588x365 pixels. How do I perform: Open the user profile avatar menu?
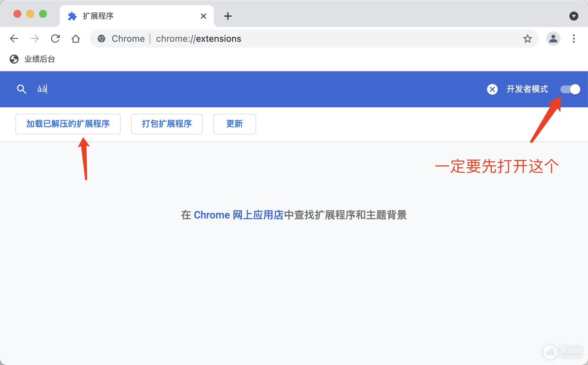pyautogui.click(x=553, y=39)
